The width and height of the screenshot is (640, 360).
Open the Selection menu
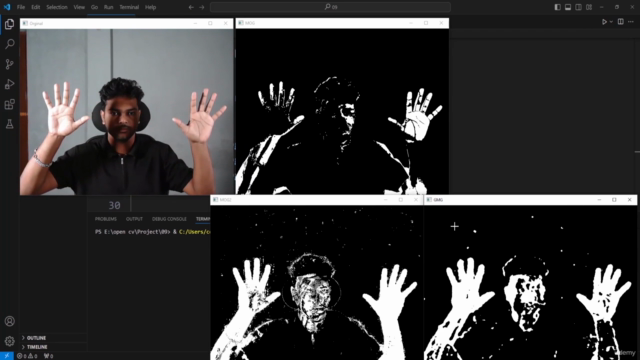[x=57, y=7]
